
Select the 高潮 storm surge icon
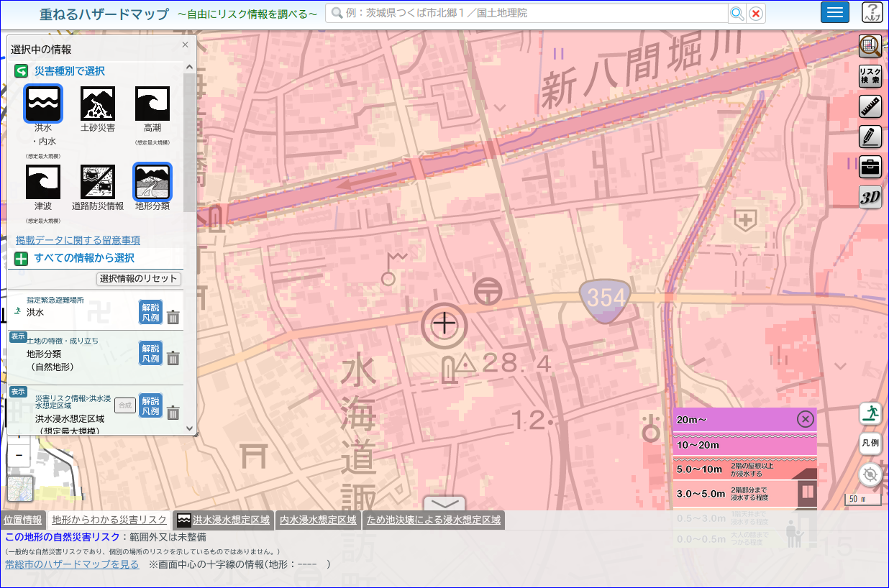(152, 104)
